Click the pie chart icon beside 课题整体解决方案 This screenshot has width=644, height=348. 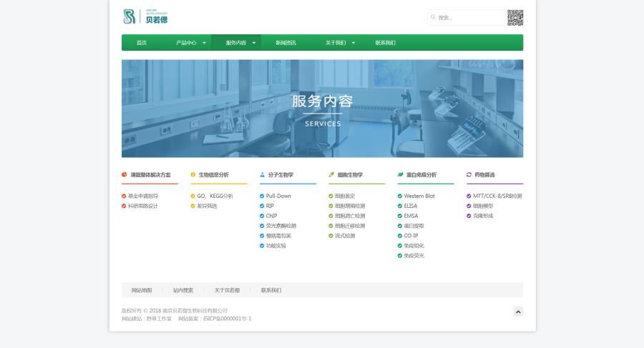(125, 174)
